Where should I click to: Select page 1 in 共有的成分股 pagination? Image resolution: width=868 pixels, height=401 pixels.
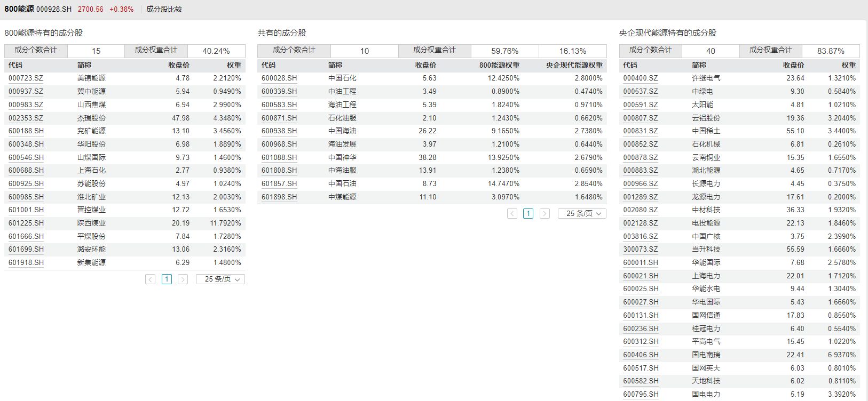point(528,214)
